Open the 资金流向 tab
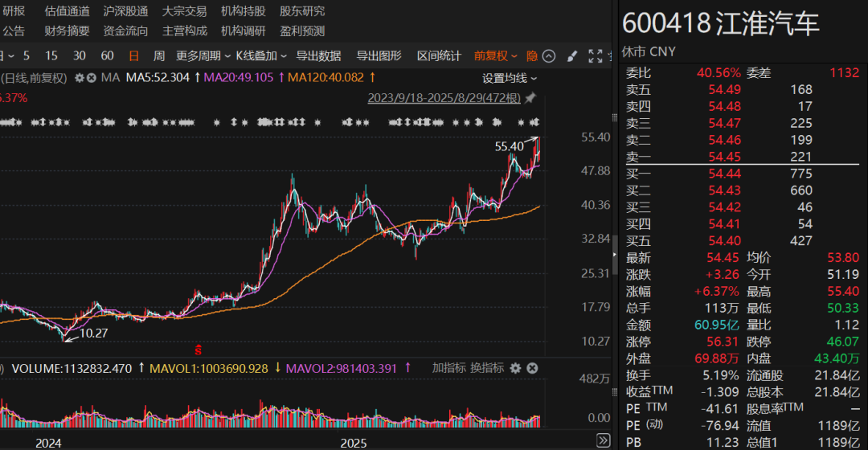The height and width of the screenshot is (450, 868). click(125, 31)
